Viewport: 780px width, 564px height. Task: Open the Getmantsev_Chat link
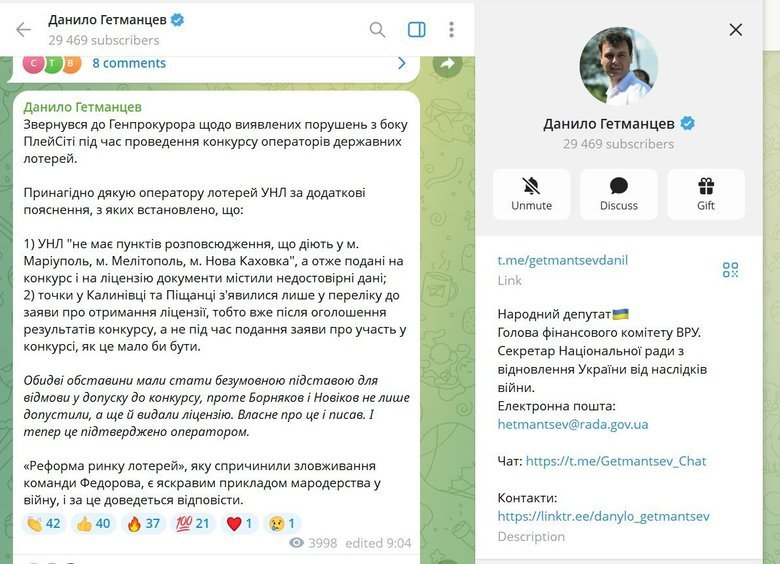point(616,461)
